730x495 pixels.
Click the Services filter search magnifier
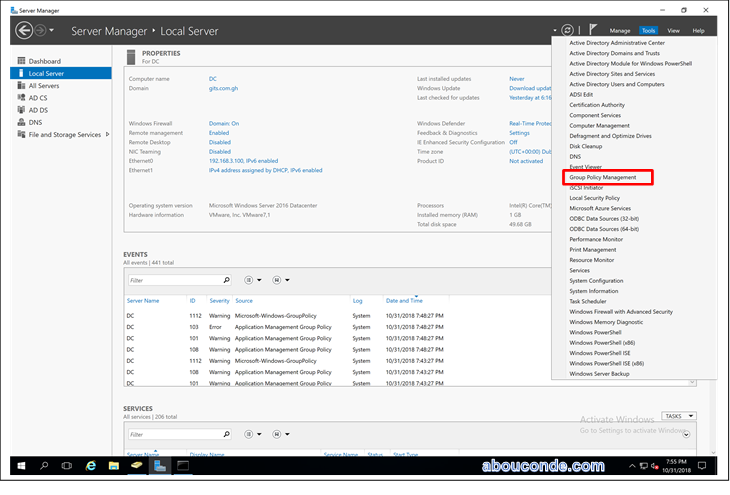226,434
